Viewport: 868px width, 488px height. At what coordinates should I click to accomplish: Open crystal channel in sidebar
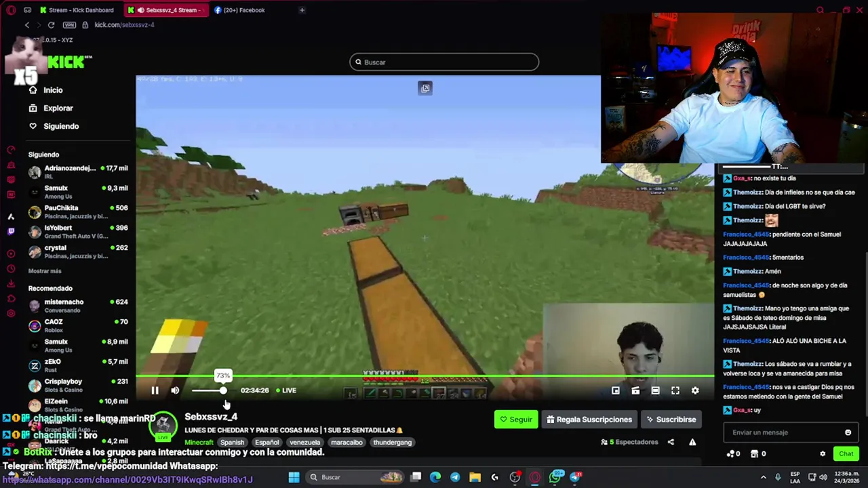tap(78, 251)
